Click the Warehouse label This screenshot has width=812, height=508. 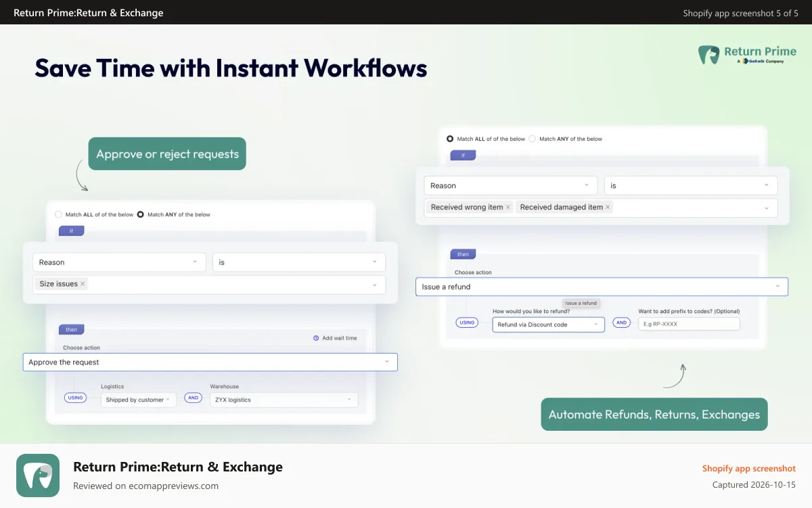tap(225, 387)
